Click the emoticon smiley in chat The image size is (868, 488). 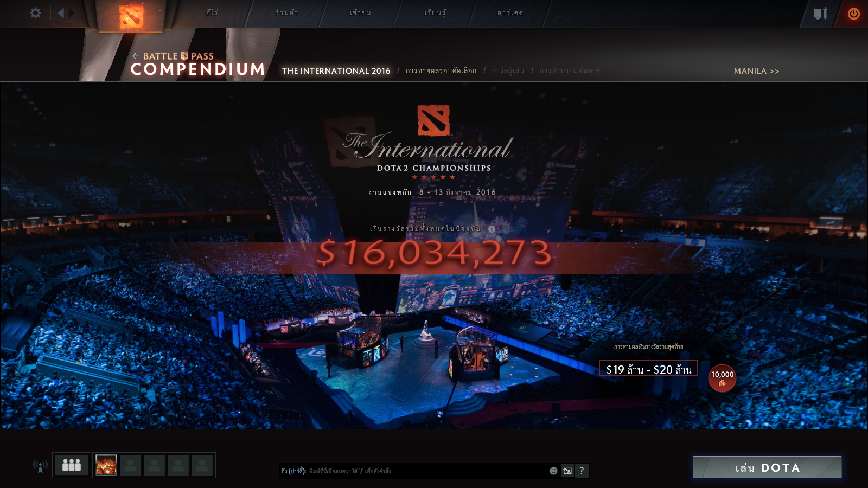(553, 471)
